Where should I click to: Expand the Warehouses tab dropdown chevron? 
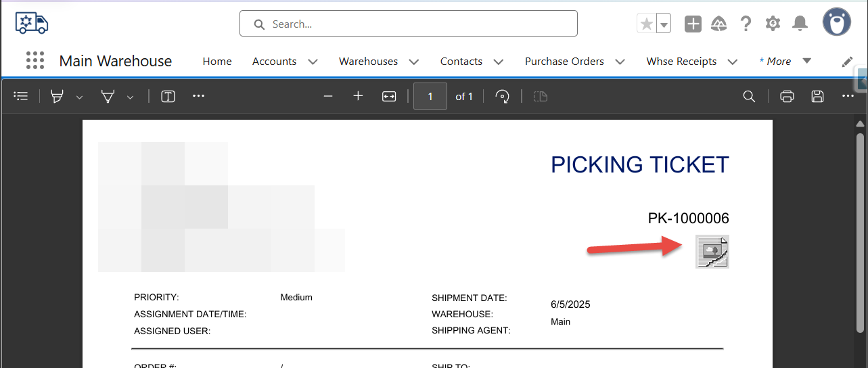pos(414,62)
